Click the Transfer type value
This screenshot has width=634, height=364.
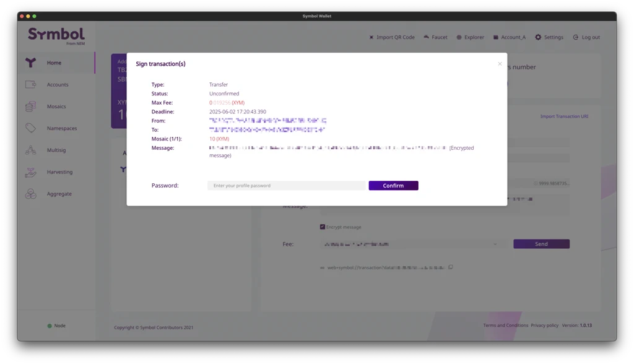coord(219,85)
